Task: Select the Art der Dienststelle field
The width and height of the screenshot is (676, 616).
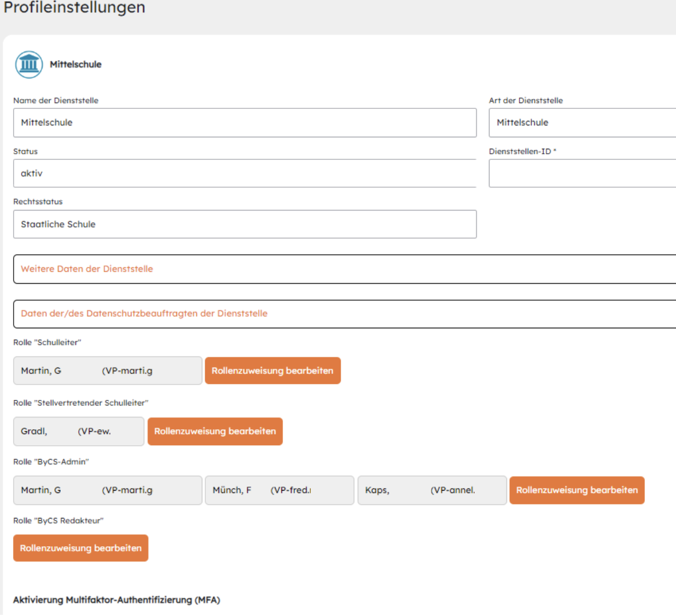Action: tap(582, 123)
